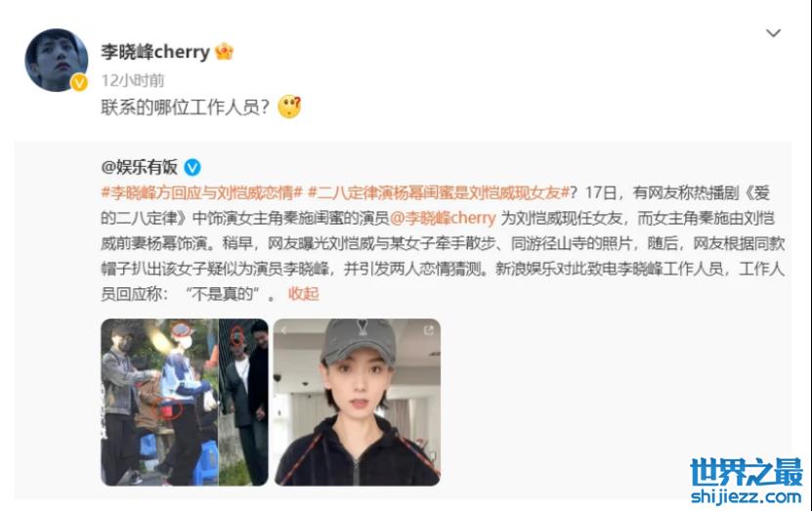Open hashtag #二八定律演杨幂闺蜜是刘恺威现女友#
Viewport: 812px width, 511px height.
[439, 192]
